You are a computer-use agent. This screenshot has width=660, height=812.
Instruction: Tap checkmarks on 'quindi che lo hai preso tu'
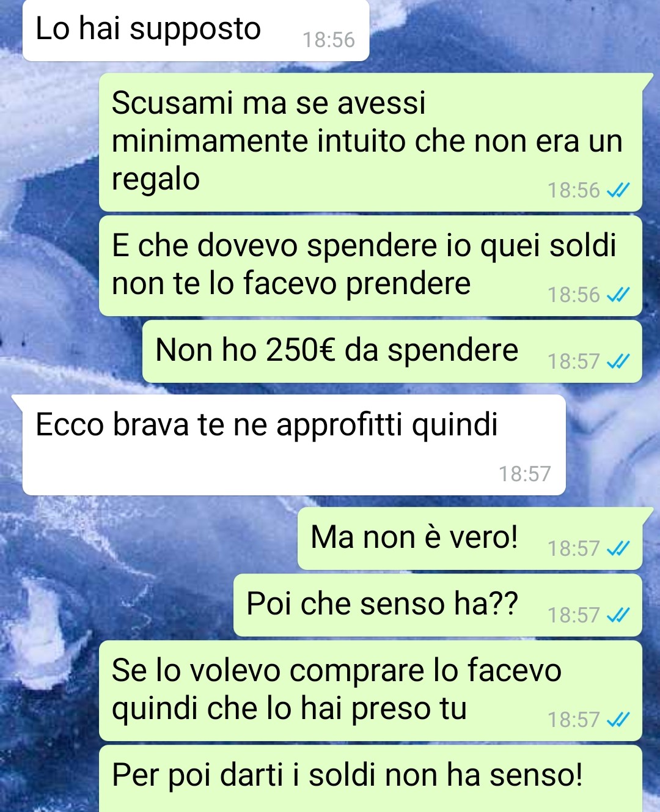point(618,720)
